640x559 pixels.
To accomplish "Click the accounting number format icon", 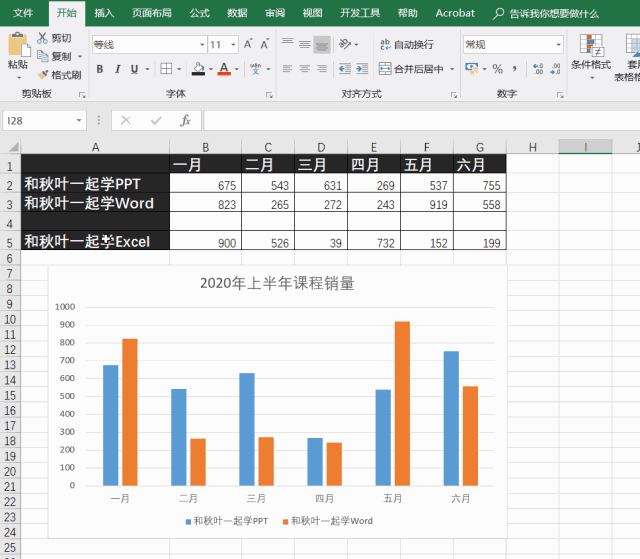I will click(472, 69).
